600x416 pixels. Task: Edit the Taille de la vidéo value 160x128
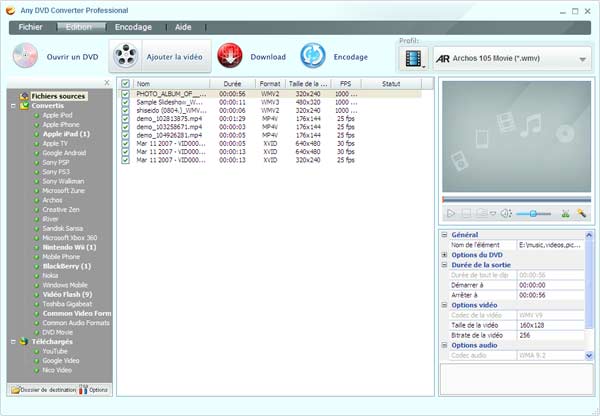pos(551,325)
